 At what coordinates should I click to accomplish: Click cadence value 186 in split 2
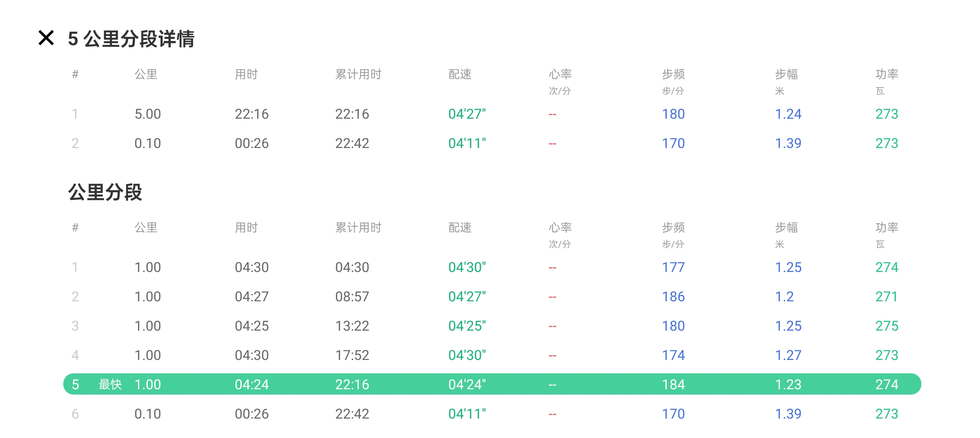point(673,297)
